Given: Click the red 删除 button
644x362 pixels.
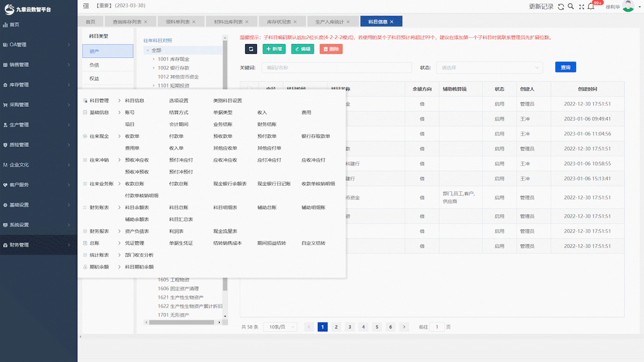Looking at the screenshot, I should point(331,49).
